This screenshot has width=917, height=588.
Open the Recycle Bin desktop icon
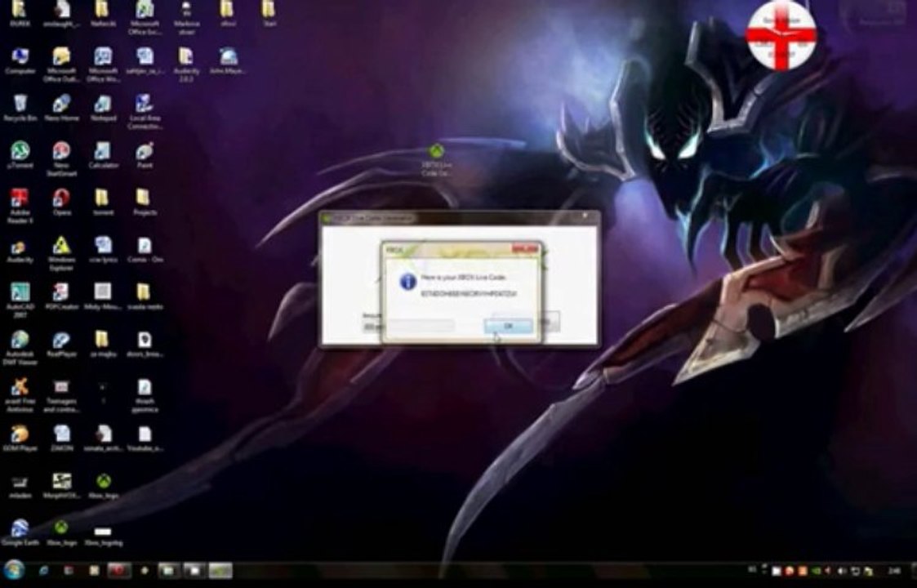coord(20,109)
